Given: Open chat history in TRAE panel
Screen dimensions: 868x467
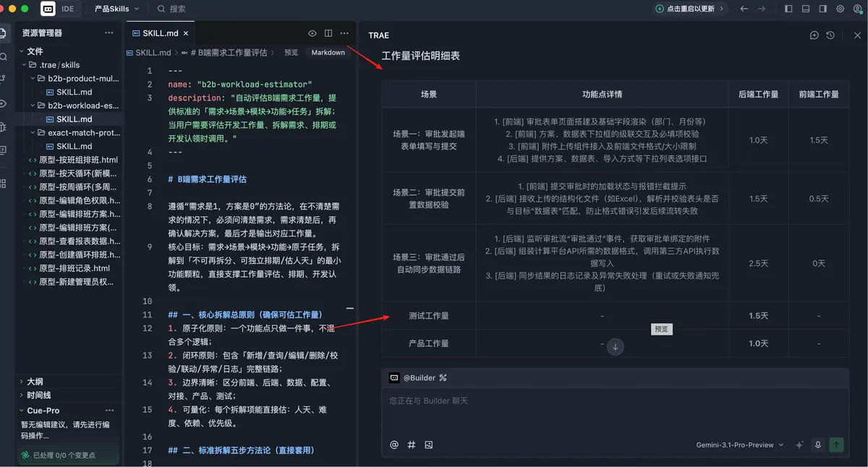Looking at the screenshot, I should (x=830, y=35).
